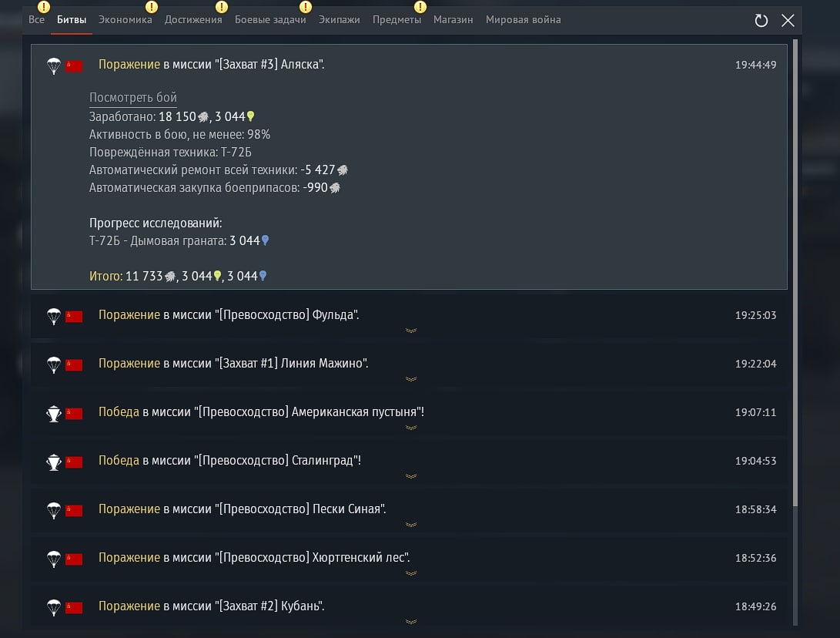Select the Американская пустыня victory title
Viewport: 840px width, 638px height.
262,411
